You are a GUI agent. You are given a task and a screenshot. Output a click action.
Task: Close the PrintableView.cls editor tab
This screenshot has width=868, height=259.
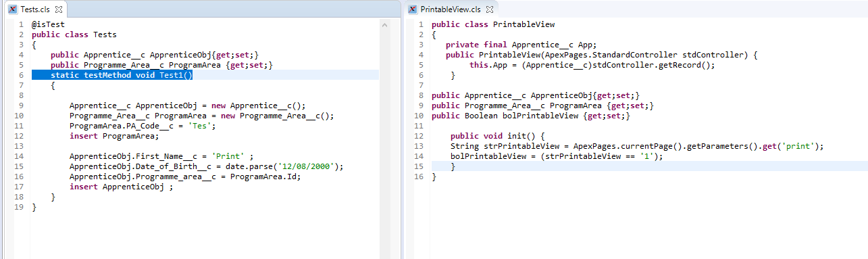[490, 9]
